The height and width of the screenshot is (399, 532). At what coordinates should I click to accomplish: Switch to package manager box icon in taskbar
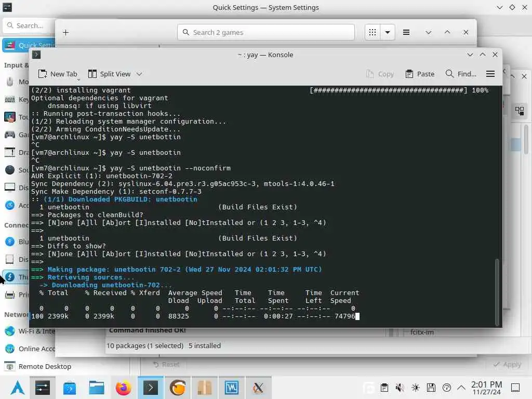point(204,388)
